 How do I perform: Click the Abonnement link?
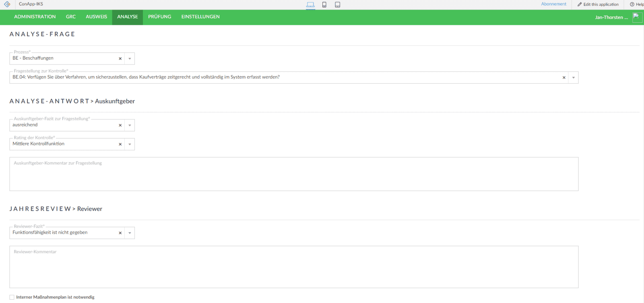553,4
